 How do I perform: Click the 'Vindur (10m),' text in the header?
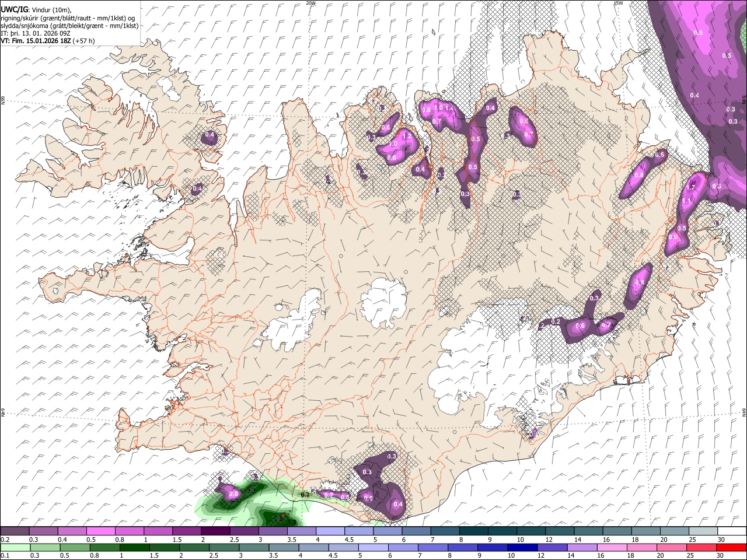52,10
